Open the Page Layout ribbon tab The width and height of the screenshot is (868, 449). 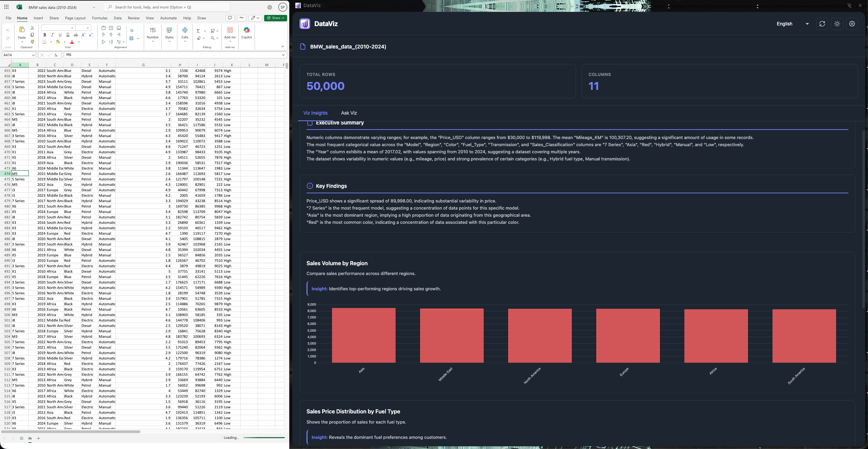(x=75, y=18)
